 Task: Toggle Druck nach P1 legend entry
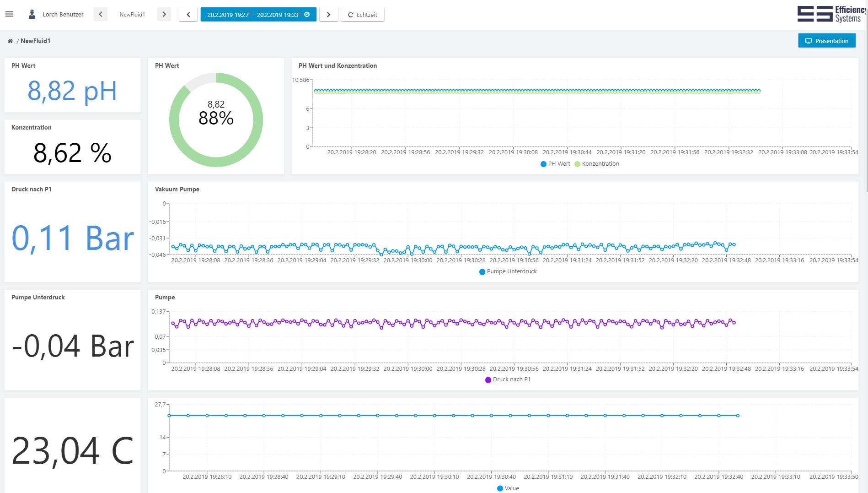pyautogui.click(x=508, y=379)
